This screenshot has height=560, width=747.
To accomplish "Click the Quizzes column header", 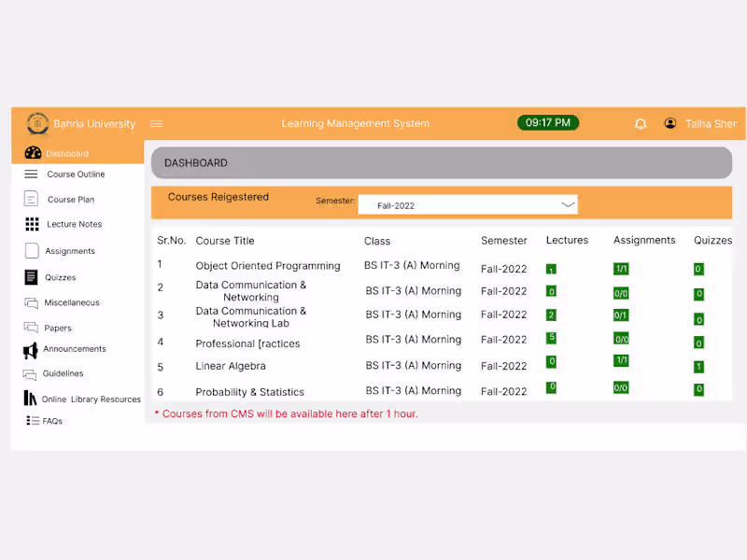I will [x=712, y=241].
